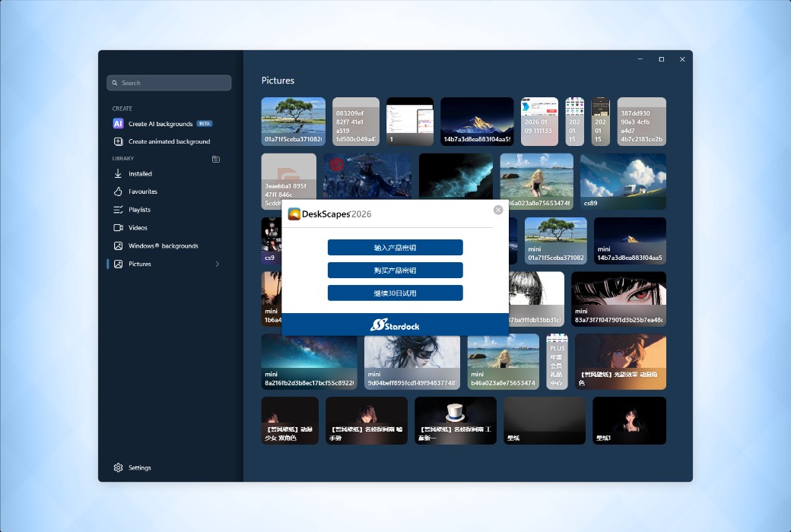Select the mini b46a023a8e75653474 thumbnail
Screen dimensions: 791x532
(x=503, y=362)
